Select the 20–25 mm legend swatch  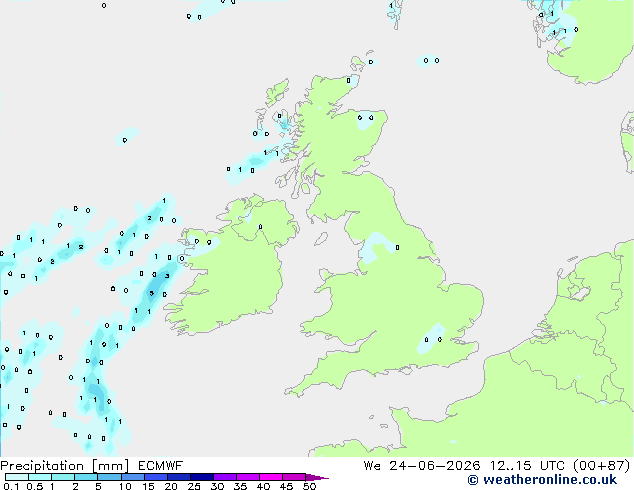tap(179, 477)
